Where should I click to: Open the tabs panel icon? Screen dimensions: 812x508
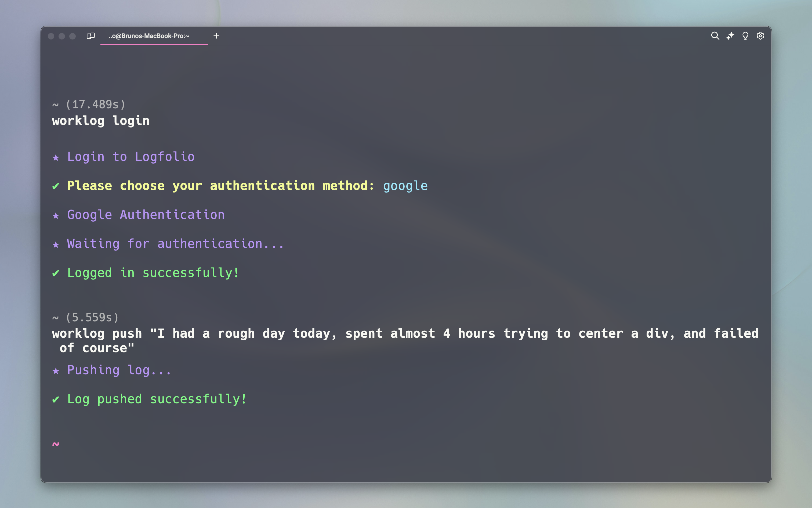tap(91, 36)
